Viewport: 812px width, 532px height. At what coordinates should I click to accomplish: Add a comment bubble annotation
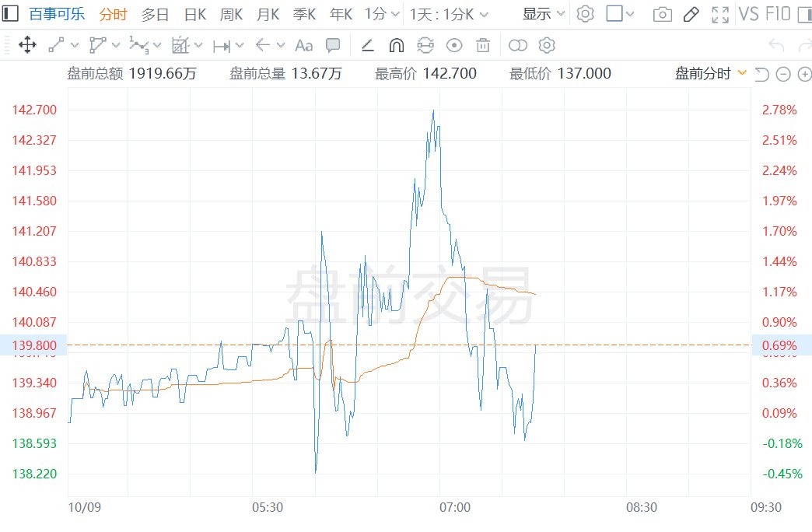pos(333,46)
